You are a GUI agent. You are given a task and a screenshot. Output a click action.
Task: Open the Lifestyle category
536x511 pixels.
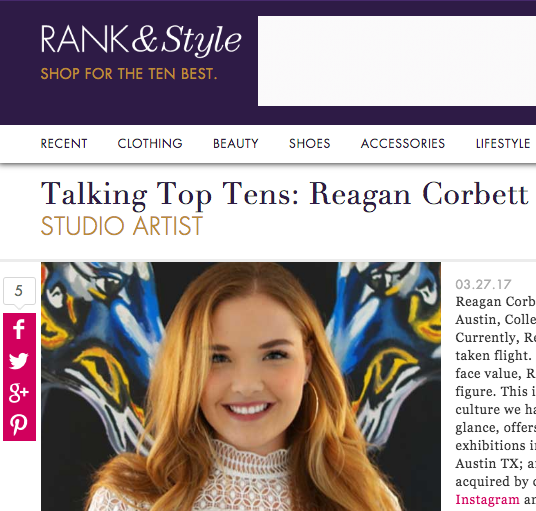(503, 144)
